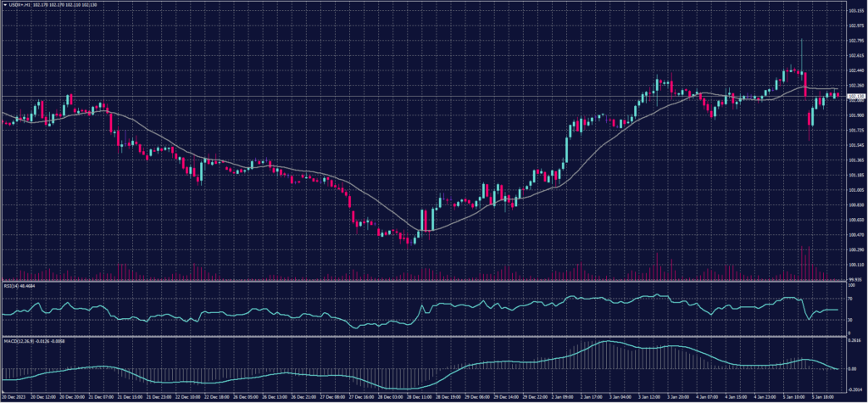Click the dropdown arrow beside USDX symbol title

[x=4, y=4]
